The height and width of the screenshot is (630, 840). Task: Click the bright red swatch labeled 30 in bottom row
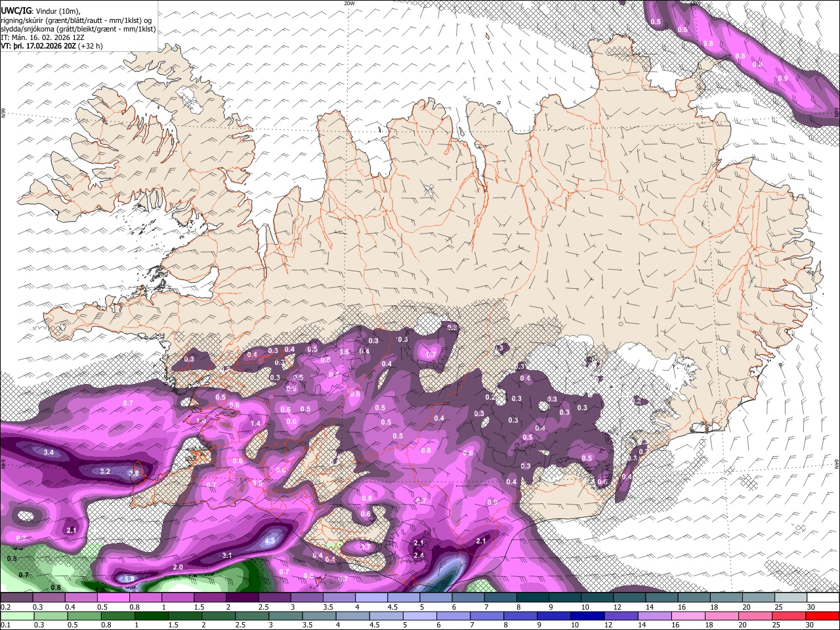pos(823,616)
